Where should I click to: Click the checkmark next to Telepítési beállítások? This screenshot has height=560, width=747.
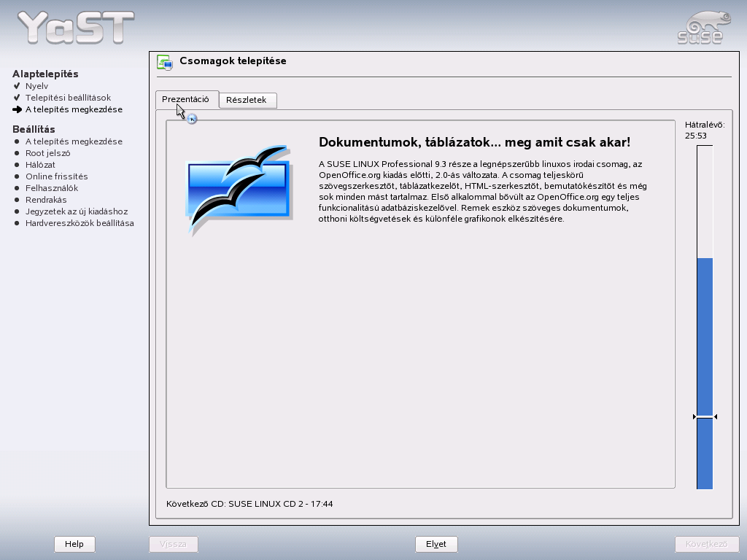point(18,98)
